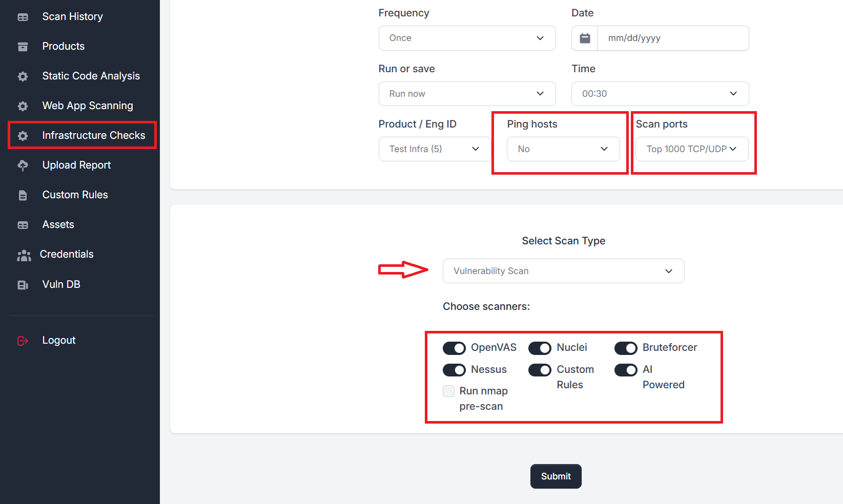
Task: Open the Scan ports dropdown
Action: coord(692,149)
